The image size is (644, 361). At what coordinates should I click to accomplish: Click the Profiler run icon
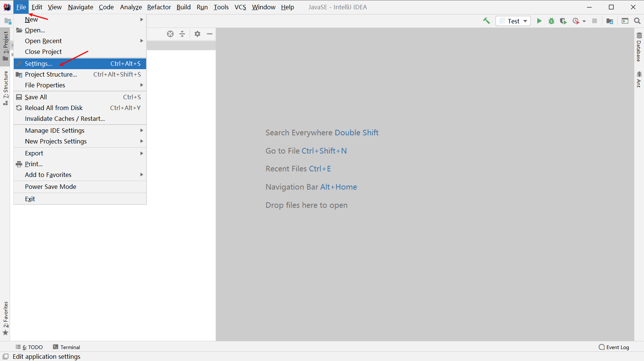click(x=576, y=21)
